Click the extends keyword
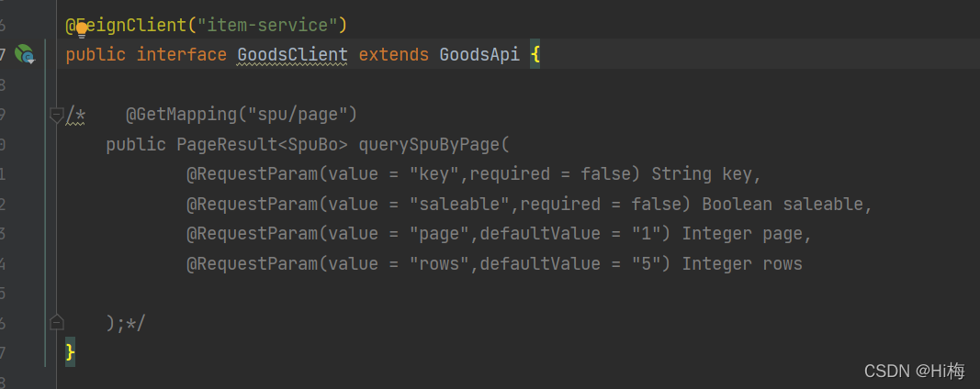 394,55
